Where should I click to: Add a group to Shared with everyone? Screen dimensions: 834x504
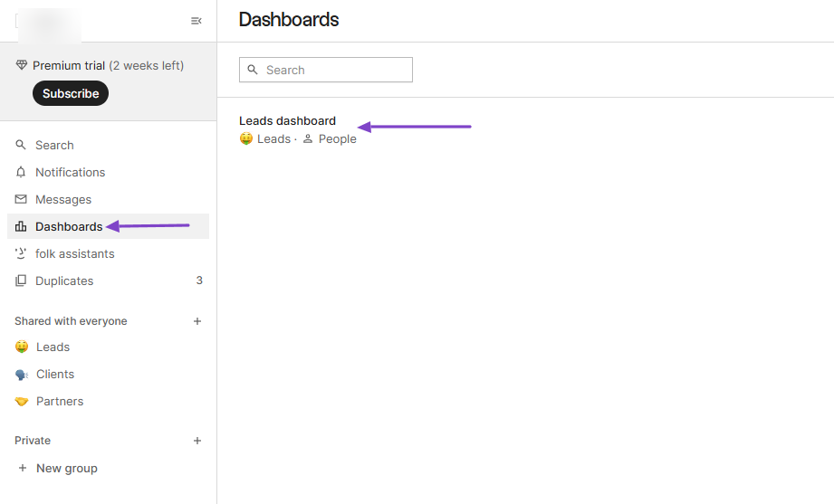[197, 321]
